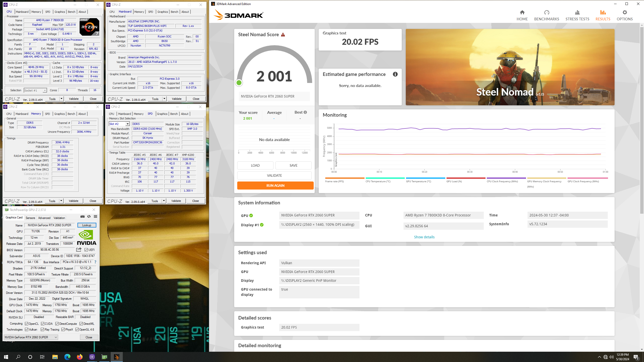
Task: Open GPU selector dropdown in GPU-Z
Action: [31, 337]
